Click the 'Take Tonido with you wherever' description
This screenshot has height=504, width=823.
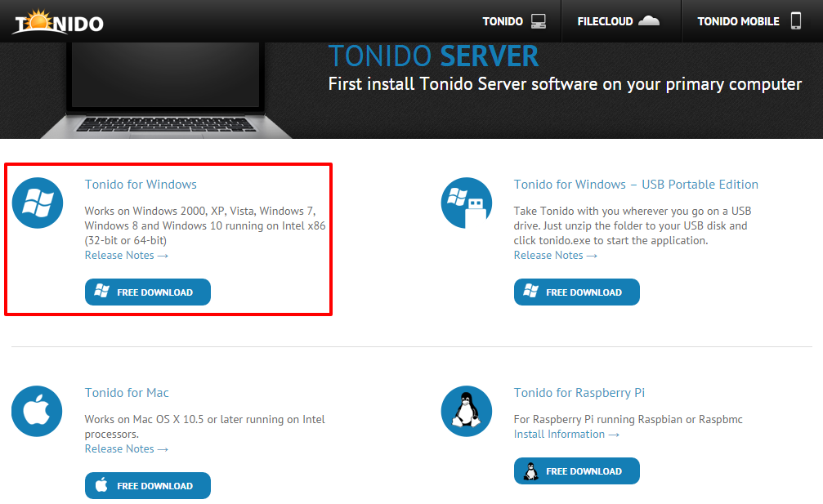point(632,225)
